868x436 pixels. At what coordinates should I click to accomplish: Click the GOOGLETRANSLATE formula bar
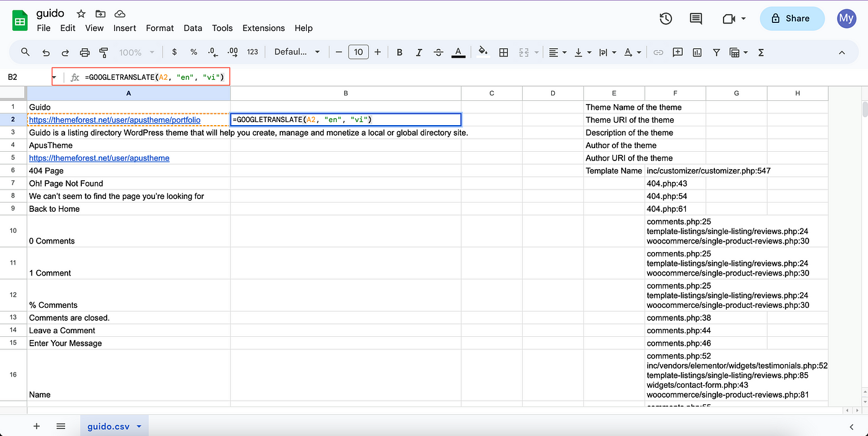tap(155, 77)
